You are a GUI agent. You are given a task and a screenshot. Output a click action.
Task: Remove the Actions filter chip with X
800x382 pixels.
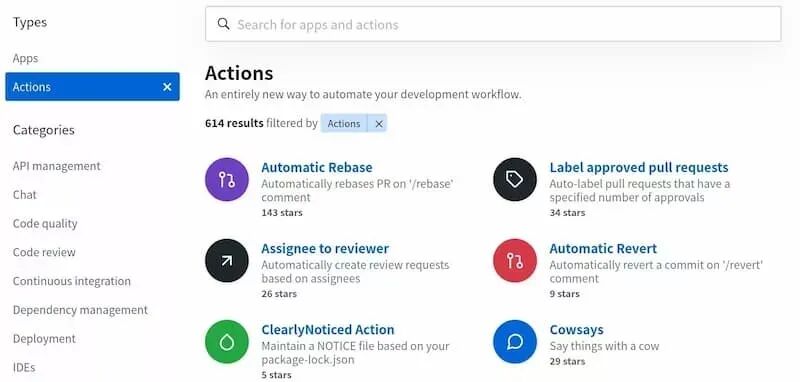pyautogui.click(x=379, y=123)
